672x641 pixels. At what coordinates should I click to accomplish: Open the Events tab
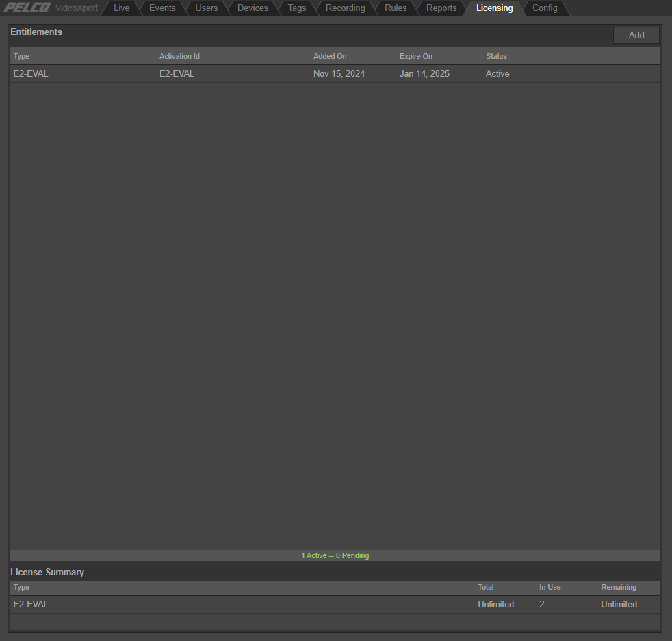pyautogui.click(x=162, y=8)
